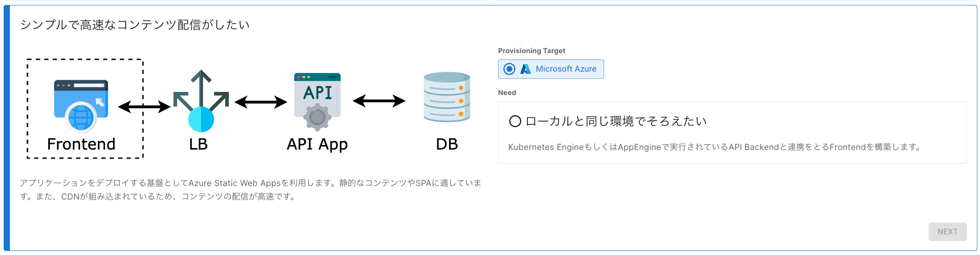
Task: Click the arrow between LB and API App
Action: [x=261, y=102]
